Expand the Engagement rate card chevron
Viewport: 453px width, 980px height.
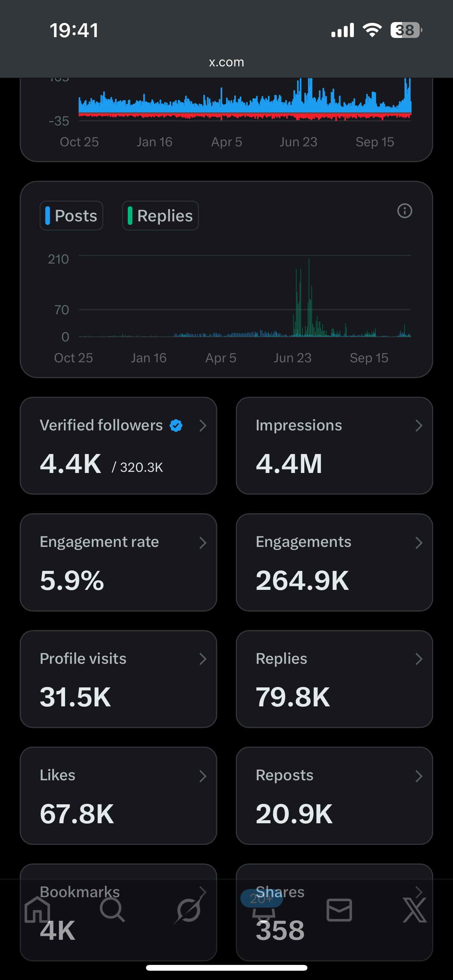203,543
